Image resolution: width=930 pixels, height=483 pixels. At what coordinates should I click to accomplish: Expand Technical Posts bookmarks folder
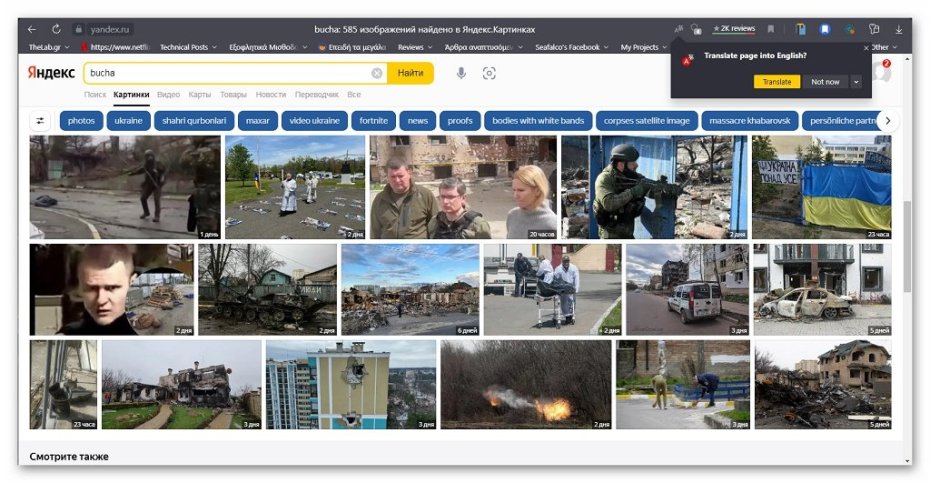pyautogui.click(x=188, y=47)
